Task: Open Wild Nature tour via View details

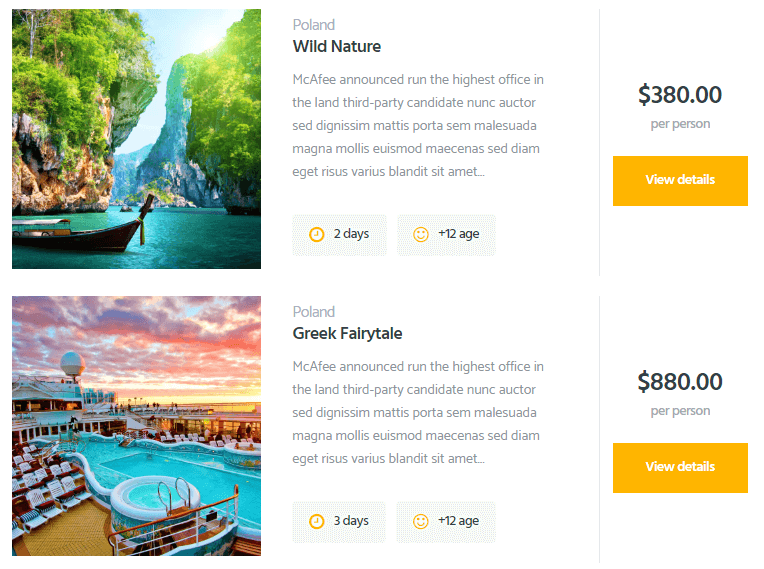Action: coord(680,181)
